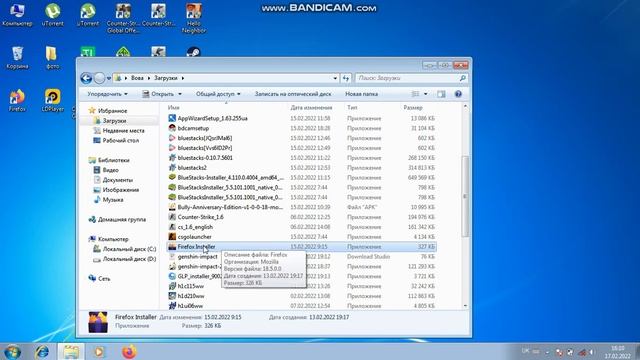Click the Новая папка button
Image resolution: width=640 pixels, height=360 pixels.
tap(362, 94)
